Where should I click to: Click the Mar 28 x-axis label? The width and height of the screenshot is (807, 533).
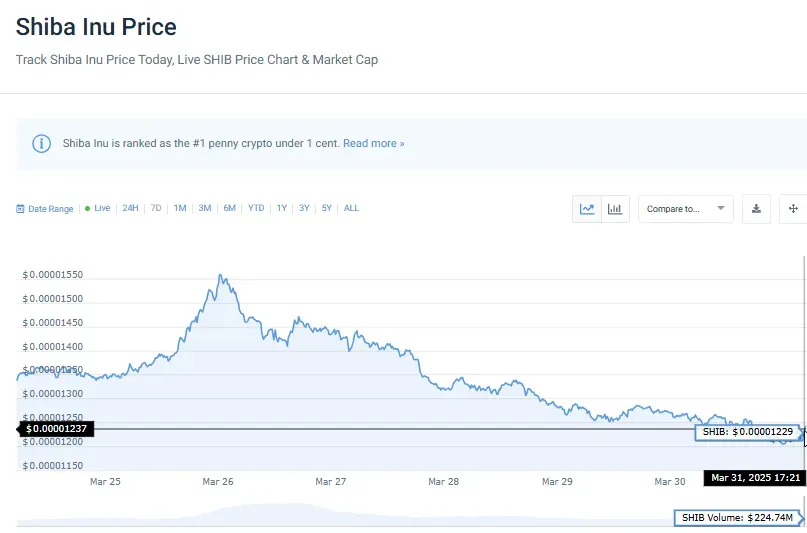click(x=444, y=482)
